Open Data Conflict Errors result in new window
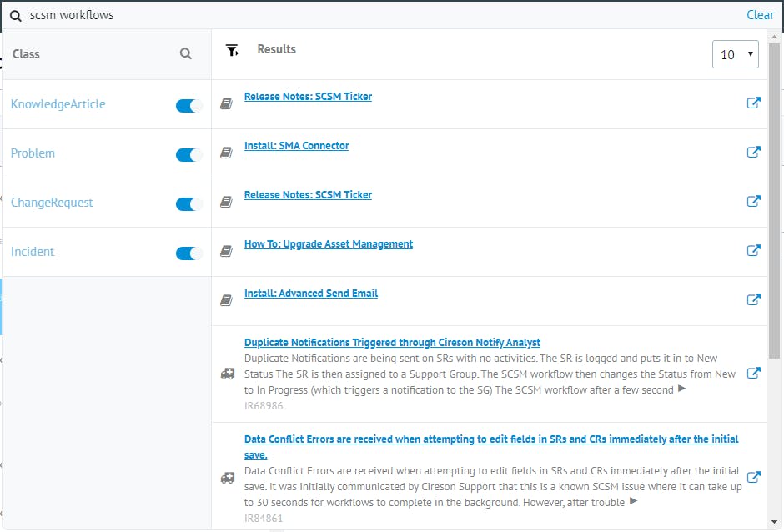 pos(753,477)
